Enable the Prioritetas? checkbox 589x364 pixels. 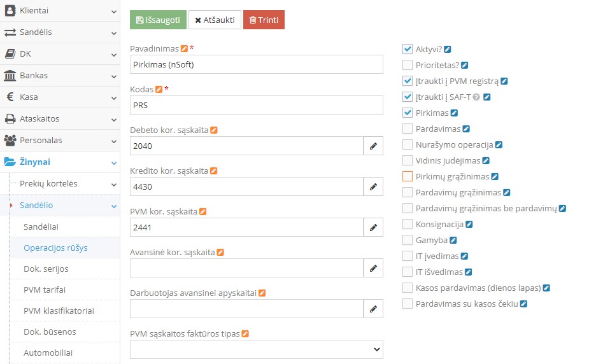(x=408, y=65)
